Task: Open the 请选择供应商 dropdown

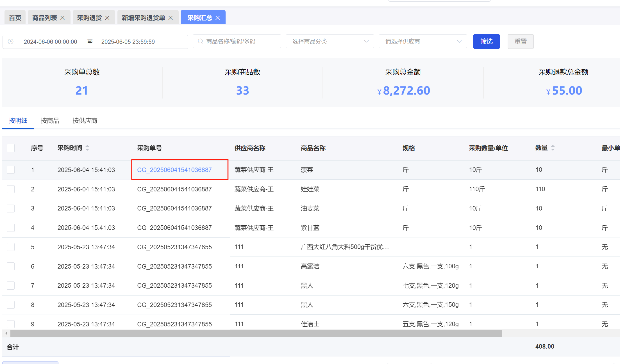Action: pos(423,42)
